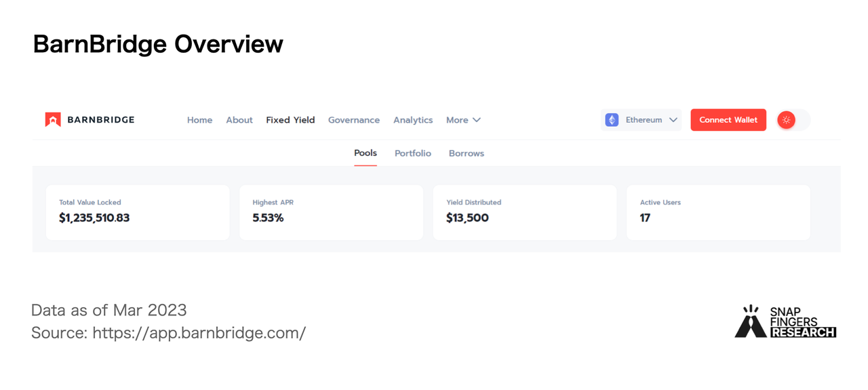Image resolution: width=868 pixels, height=390 pixels.
Task: Click the Yield Distributed stat card
Action: point(525,212)
